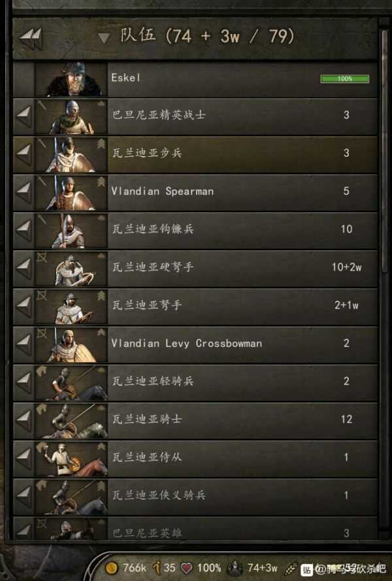The image size is (392, 581).
Task: Click upgrade chevron on 瓦兰迪亚步兵 portrait
Action: [101, 143]
